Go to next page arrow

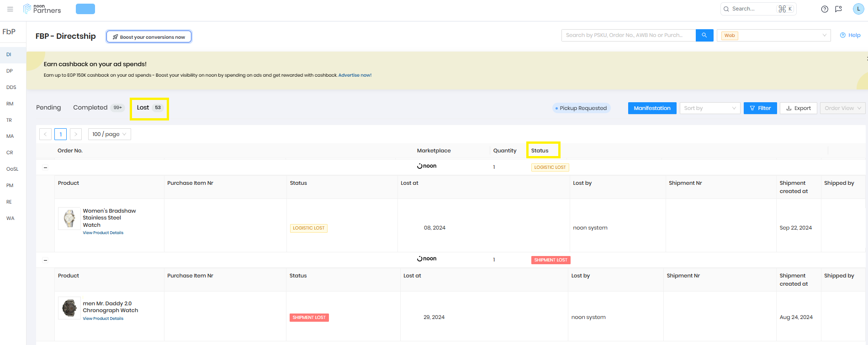(76, 134)
